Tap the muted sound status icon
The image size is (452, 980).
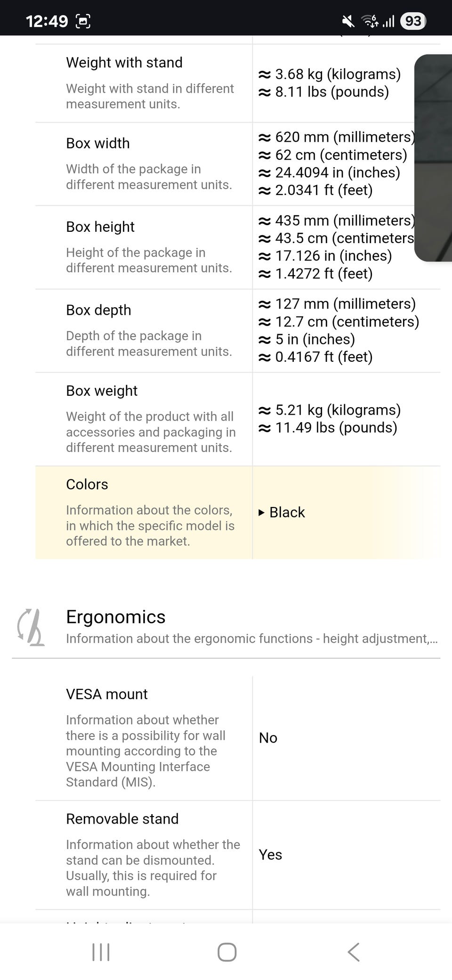click(x=348, y=21)
